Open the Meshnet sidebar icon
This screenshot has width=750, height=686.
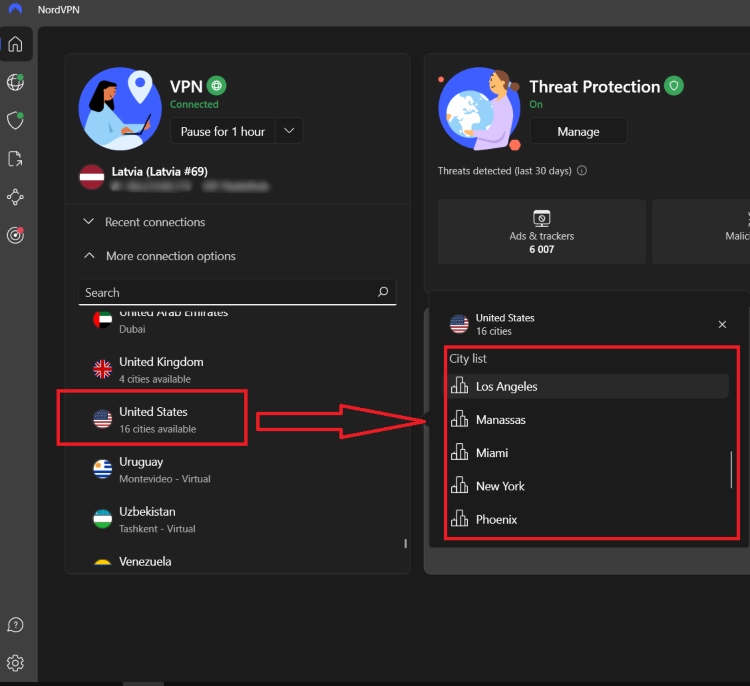point(15,197)
